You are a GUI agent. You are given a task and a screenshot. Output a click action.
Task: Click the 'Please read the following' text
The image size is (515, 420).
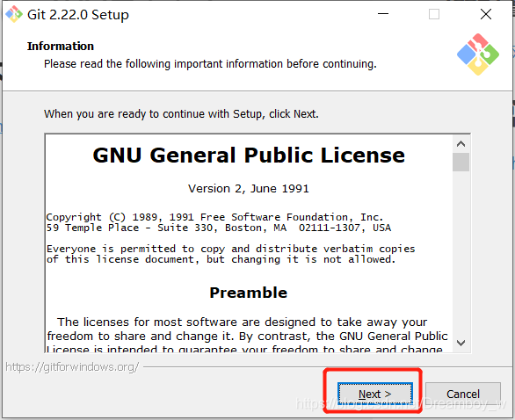pyautogui.click(x=210, y=64)
